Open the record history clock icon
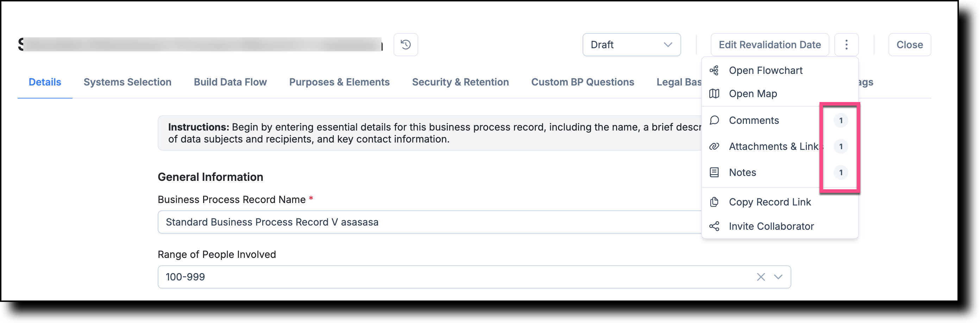 406,45
